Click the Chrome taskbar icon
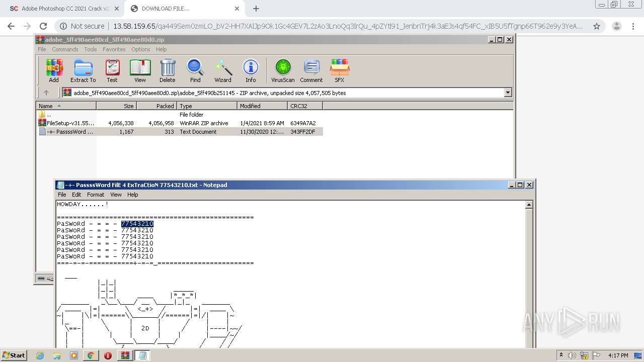The width and height of the screenshot is (644, 362). [91, 355]
